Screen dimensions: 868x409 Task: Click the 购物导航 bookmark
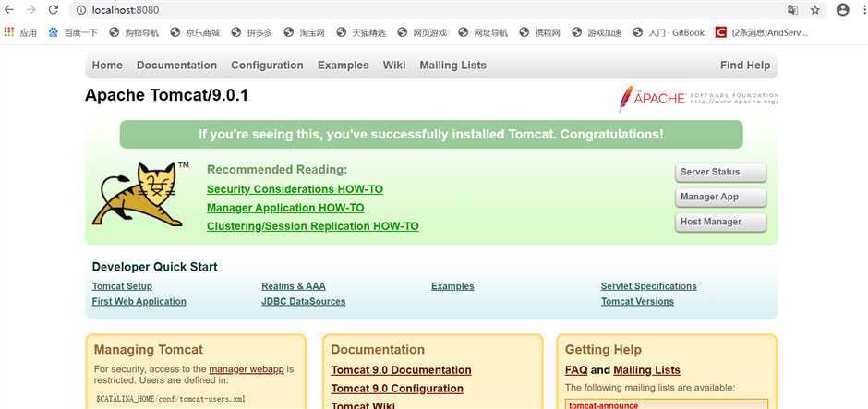click(x=134, y=32)
